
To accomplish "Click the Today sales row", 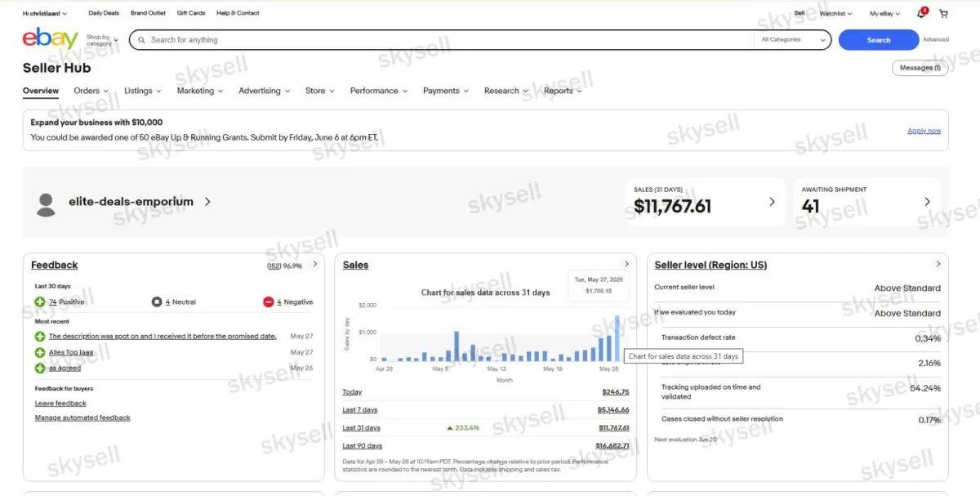I will pyautogui.click(x=486, y=392).
